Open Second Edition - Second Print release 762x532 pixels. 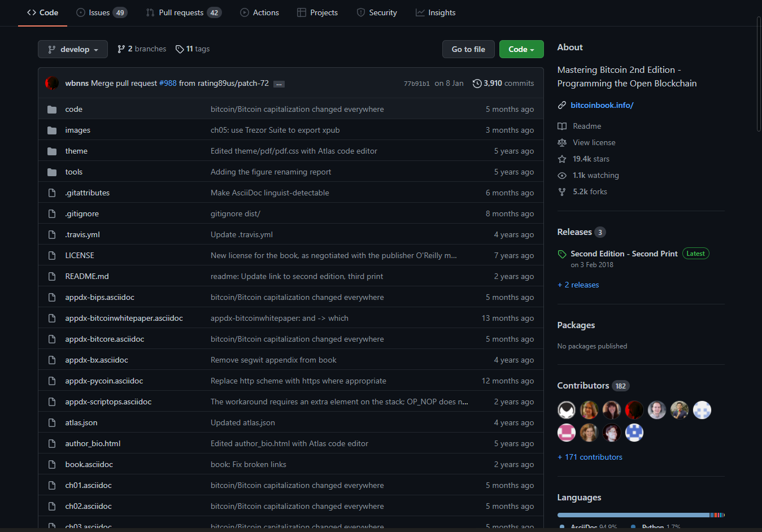pos(624,254)
